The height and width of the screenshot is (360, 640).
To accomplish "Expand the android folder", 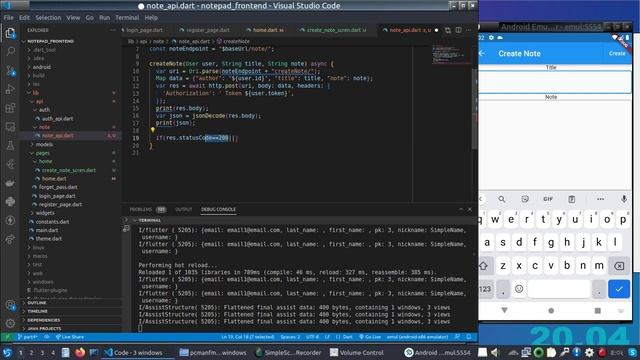I will tap(71, 67).
